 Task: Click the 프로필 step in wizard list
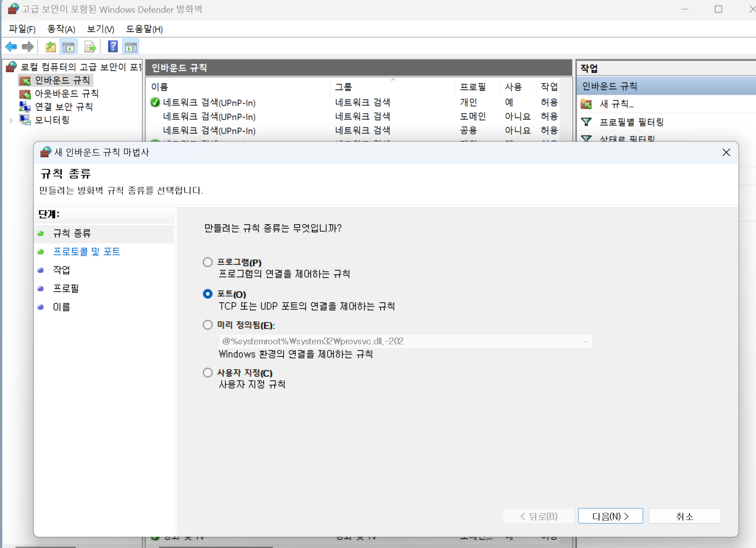coord(66,288)
